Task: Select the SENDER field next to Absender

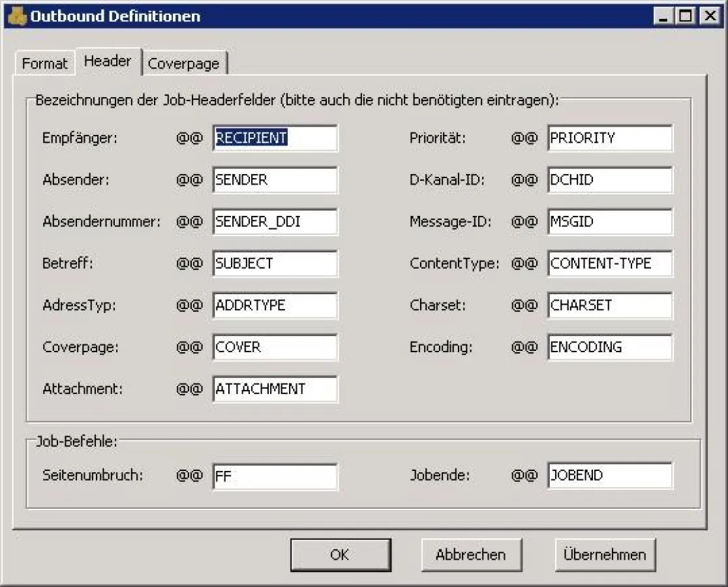Action: [274, 180]
